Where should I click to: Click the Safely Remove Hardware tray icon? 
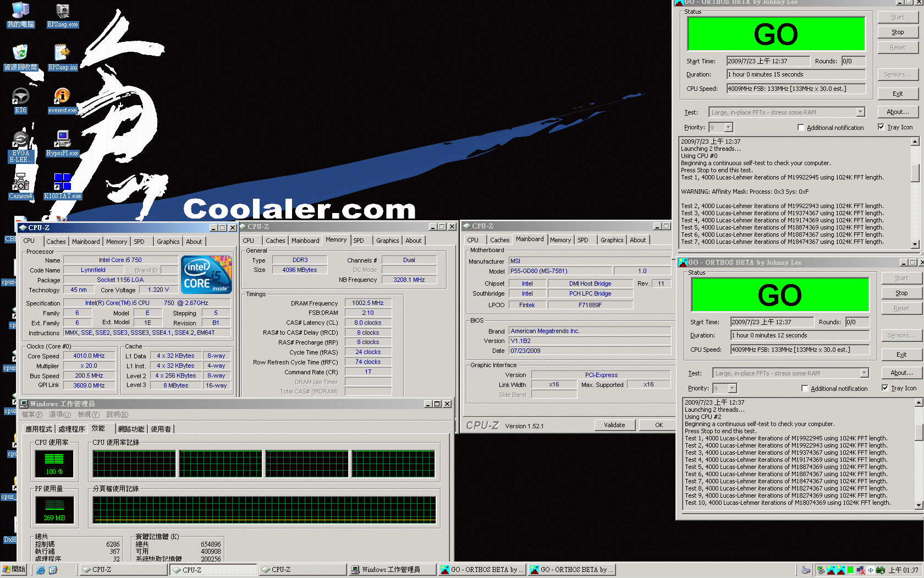click(821, 570)
